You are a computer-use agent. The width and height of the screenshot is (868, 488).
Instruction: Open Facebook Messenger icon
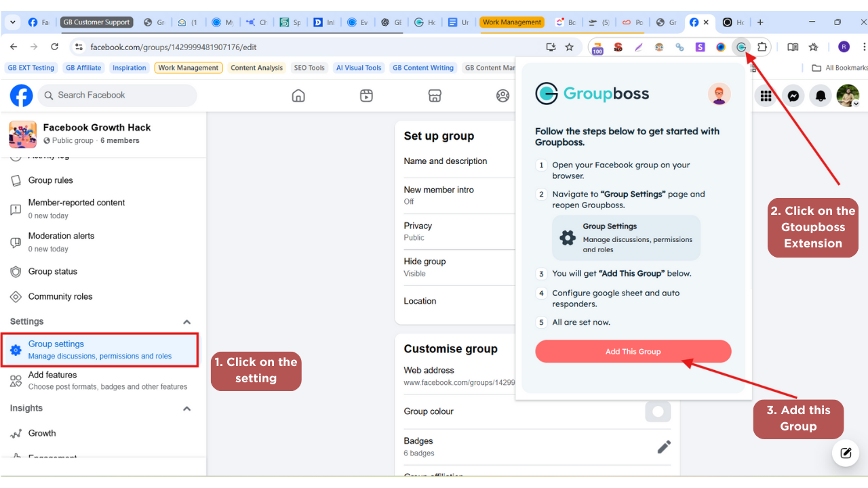(793, 96)
